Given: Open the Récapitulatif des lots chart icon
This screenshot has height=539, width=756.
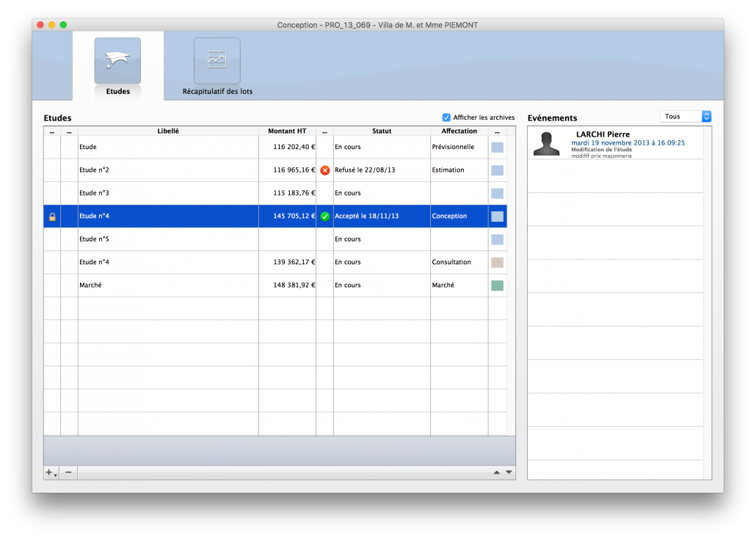Looking at the screenshot, I should (x=217, y=61).
